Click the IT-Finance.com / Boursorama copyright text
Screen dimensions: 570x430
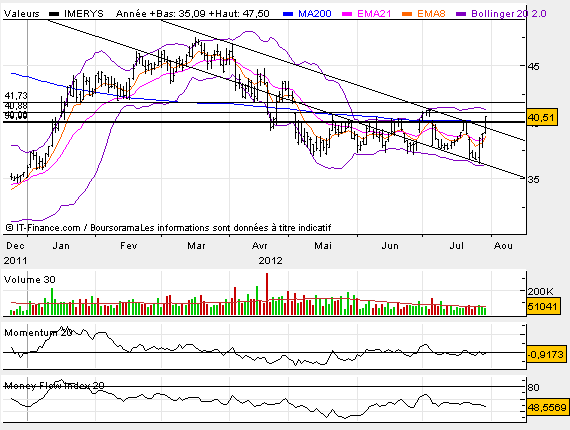(73, 228)
